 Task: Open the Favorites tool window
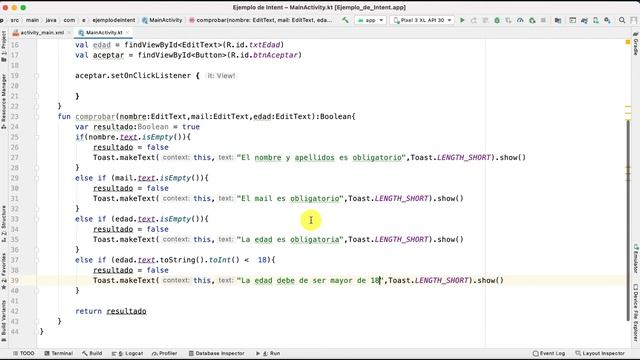tap(4, 271)
